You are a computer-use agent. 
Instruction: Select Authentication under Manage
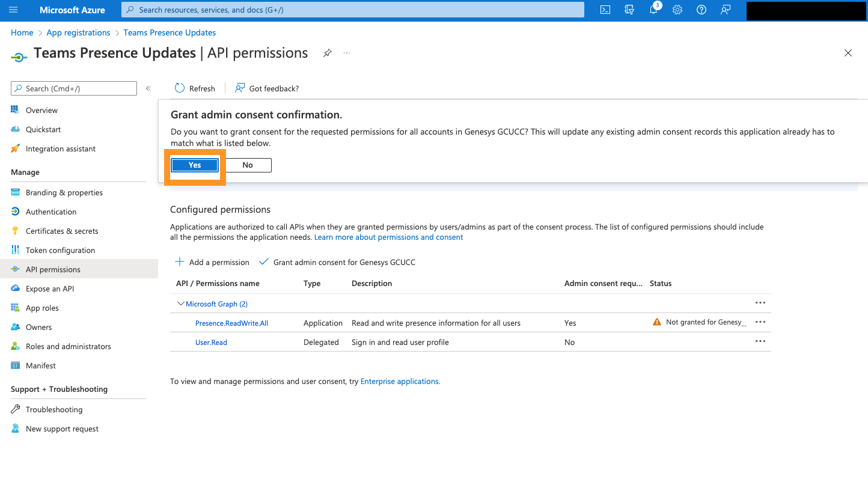click(50, 212)
